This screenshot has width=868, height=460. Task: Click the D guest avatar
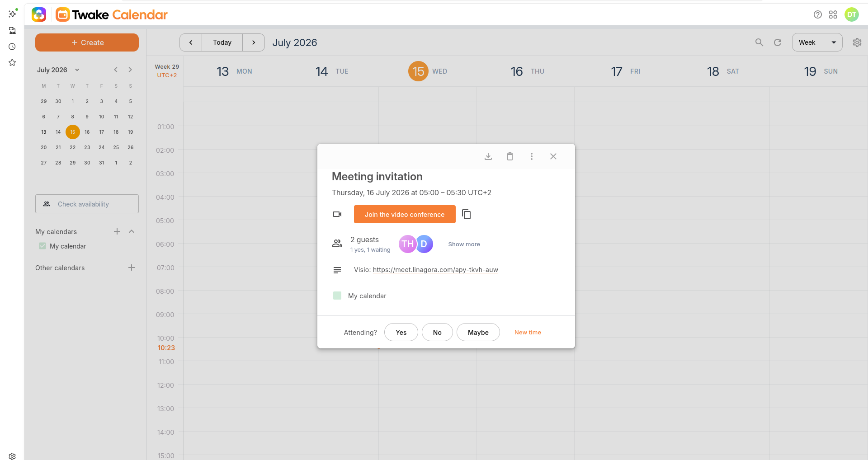pos(425,244)
